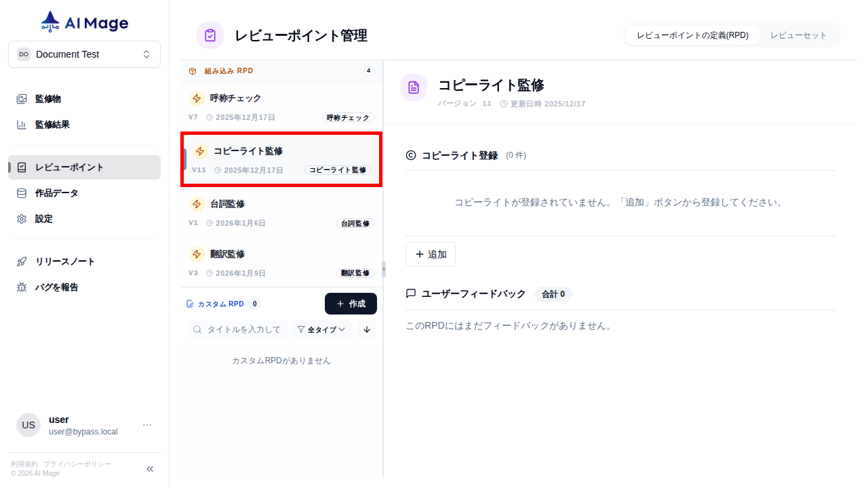
Task: Open the プライバシーポリシー link
Action: point(77,464)
